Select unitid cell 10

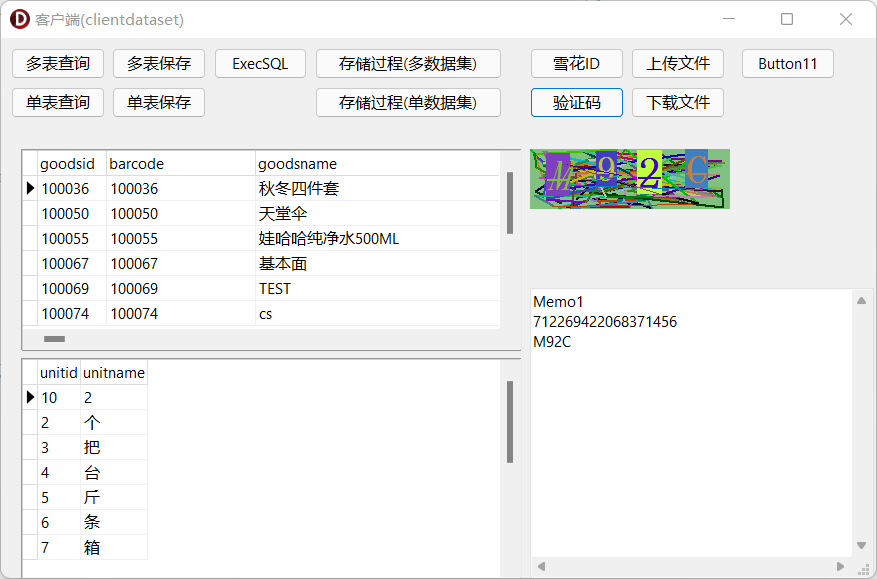59,398
